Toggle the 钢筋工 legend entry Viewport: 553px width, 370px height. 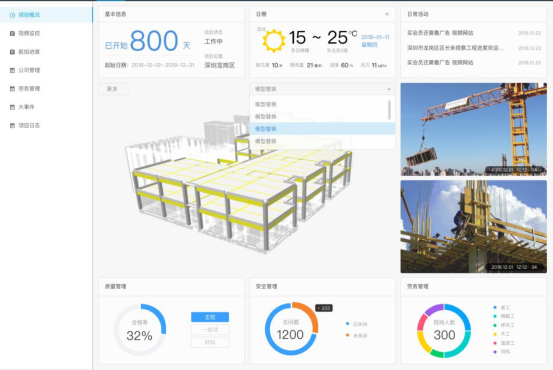pyautogui.click(x=504, y=316)
